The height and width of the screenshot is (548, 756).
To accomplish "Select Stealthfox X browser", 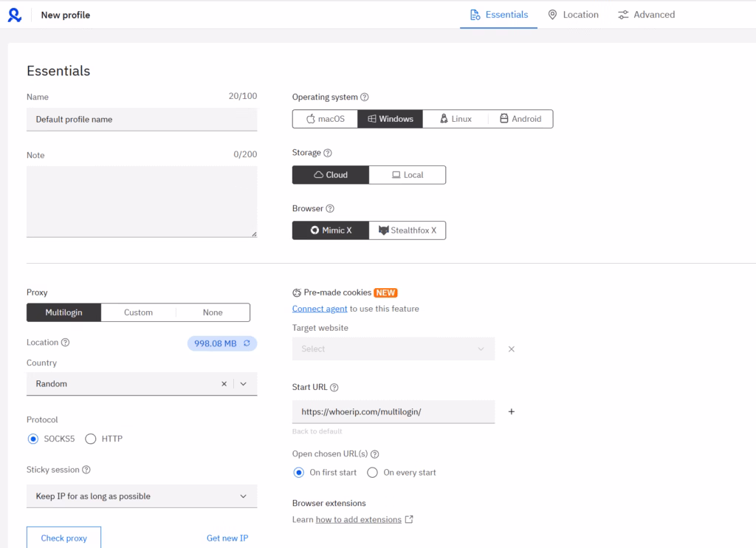I will [x=408, y=230].
